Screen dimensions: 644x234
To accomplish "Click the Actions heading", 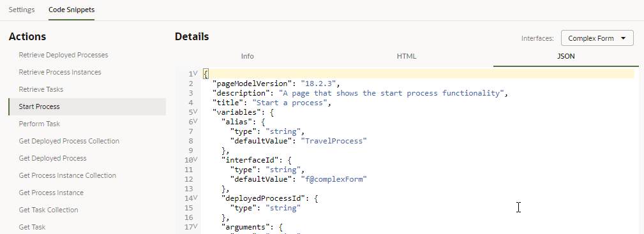I will [27, 36].
